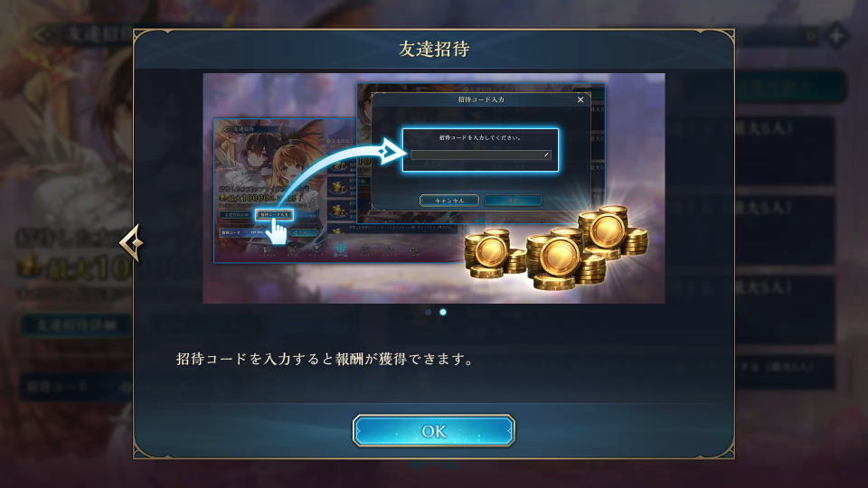
Task: Click the invite code input field illustration
Action: 480,155
